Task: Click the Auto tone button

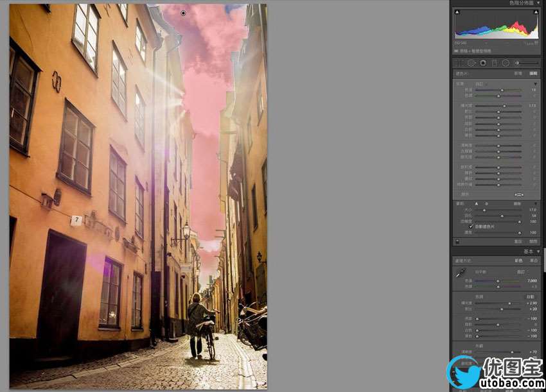Action: pyautogui.click(x=531, y=296)
